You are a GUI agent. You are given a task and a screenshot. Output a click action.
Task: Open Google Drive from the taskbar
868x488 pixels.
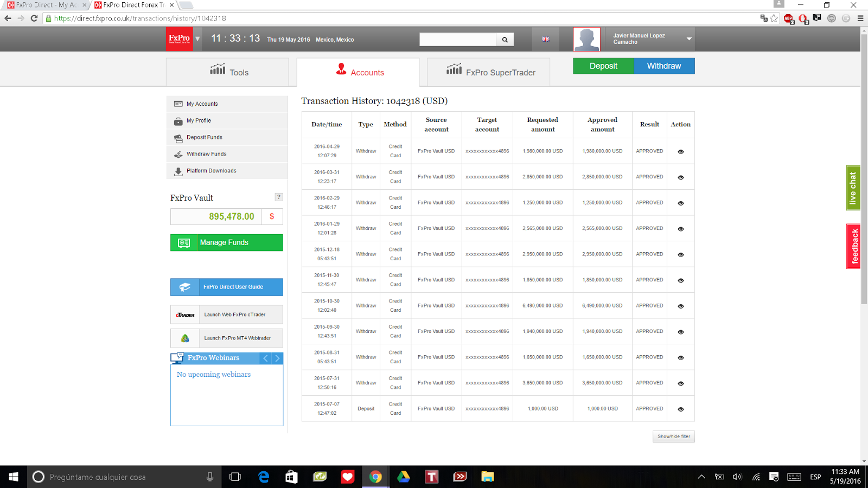tap(404, 477)
